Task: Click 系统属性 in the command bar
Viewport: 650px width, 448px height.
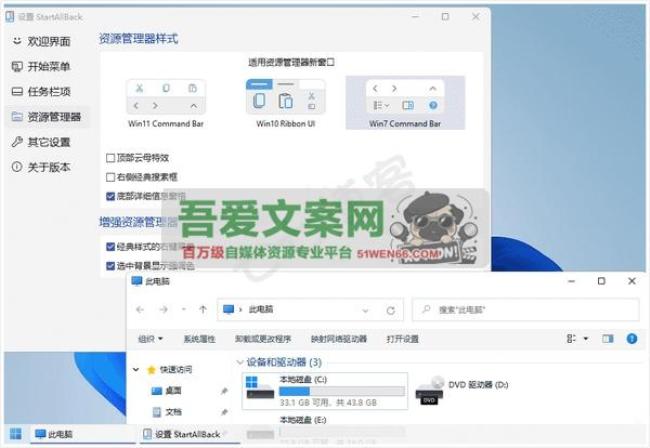Action: (199, 339)
